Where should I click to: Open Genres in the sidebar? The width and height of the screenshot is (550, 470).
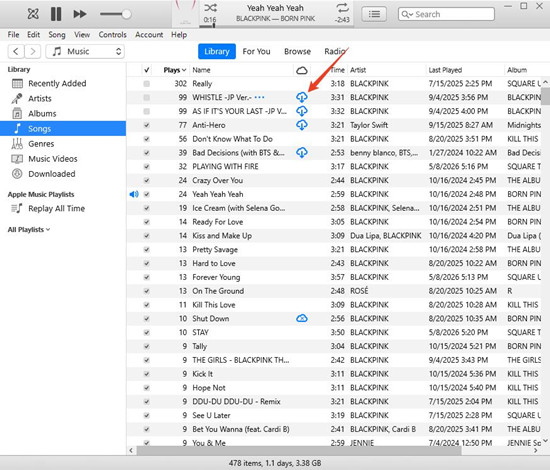coord(63,144)
